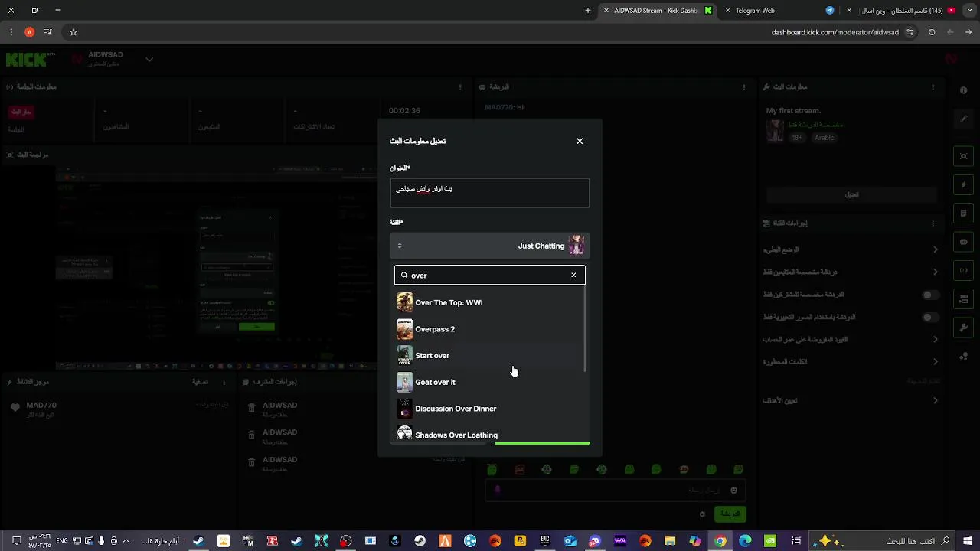Switch to AIDWSAD Stream Kick Dashboard tab
This screenshot has width=980, height=551.
pos(658,11)
